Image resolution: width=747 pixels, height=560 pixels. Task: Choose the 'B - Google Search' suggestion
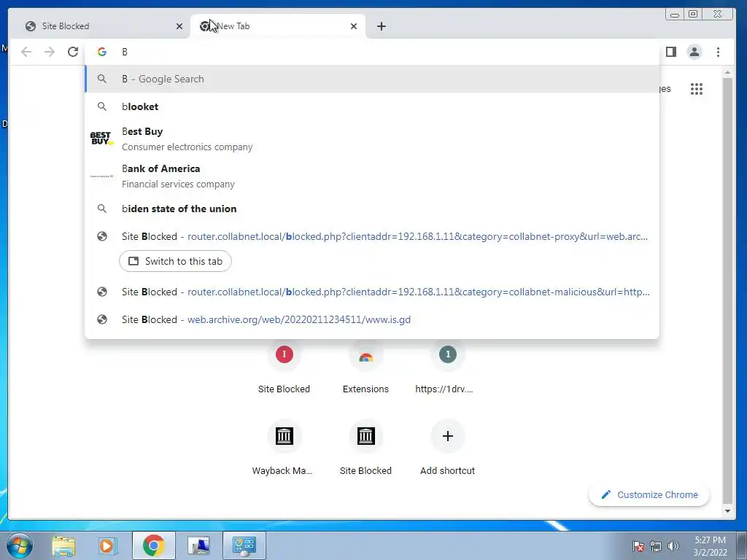372,79
